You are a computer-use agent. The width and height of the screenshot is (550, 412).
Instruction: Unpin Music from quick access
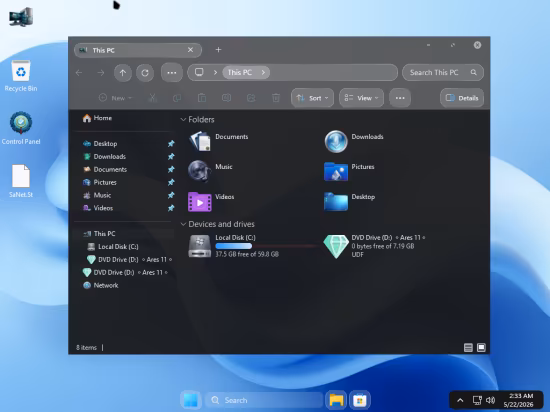(x=171, y=195)
